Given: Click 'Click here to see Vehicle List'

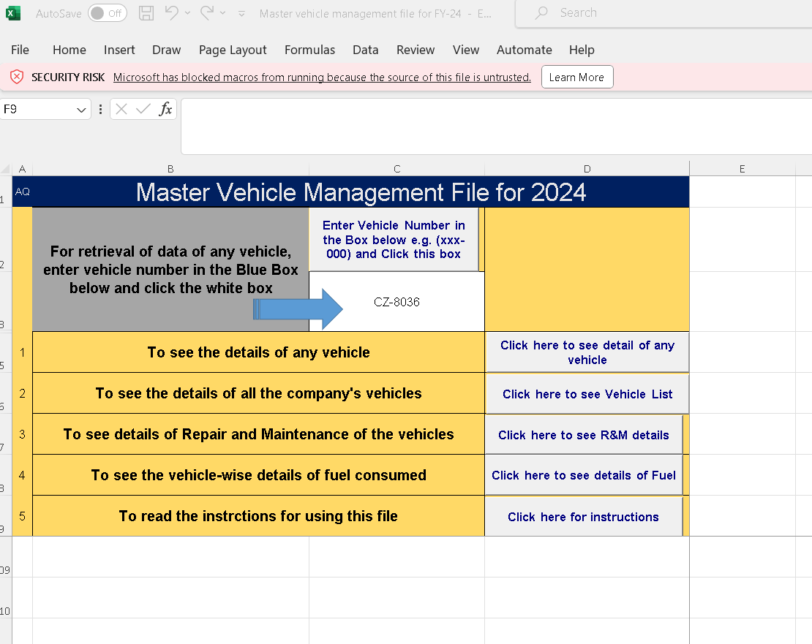Looking at the screenshot, I should tap(587, 394).
